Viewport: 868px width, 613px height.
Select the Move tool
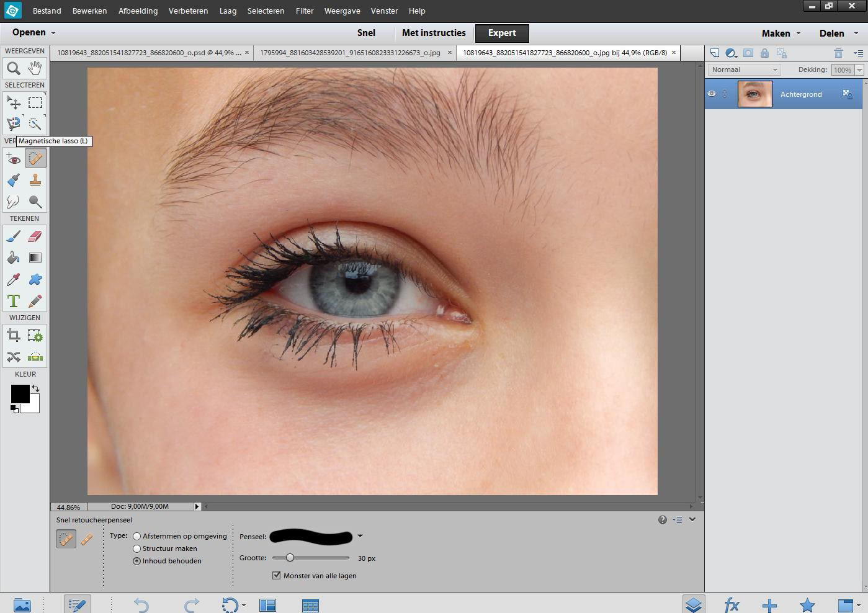14,102
